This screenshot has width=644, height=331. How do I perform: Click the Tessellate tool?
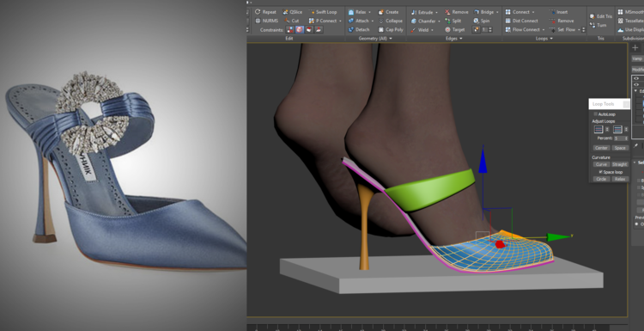coord(631,21)
